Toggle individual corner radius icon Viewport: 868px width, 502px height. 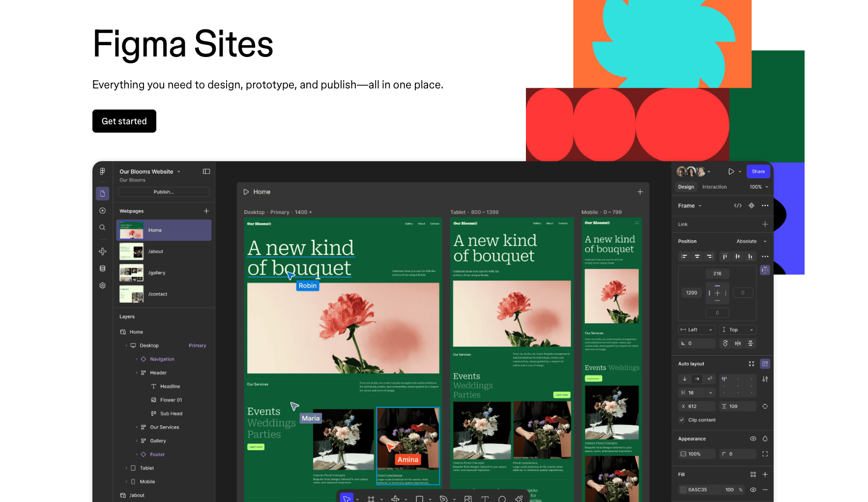point(765,454)
